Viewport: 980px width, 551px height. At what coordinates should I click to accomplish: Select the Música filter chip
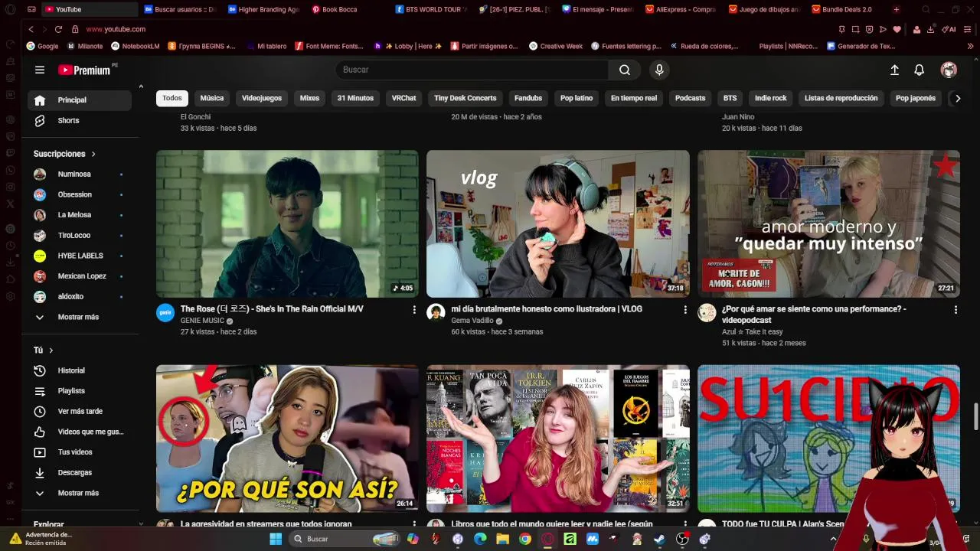point(212,98)
